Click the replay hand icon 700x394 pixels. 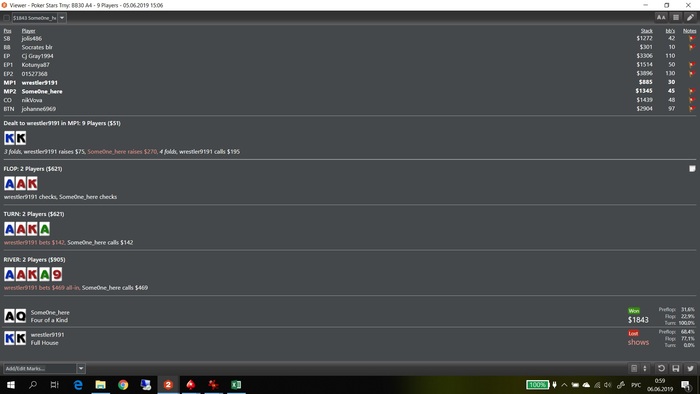click(x=661, y=368)
